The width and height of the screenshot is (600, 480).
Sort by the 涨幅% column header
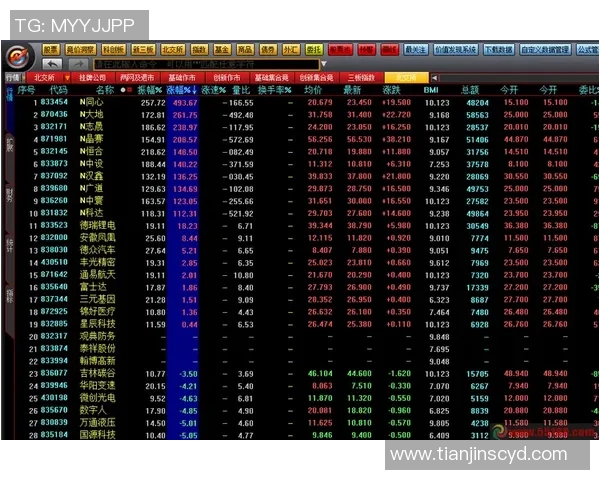(182, 90)
